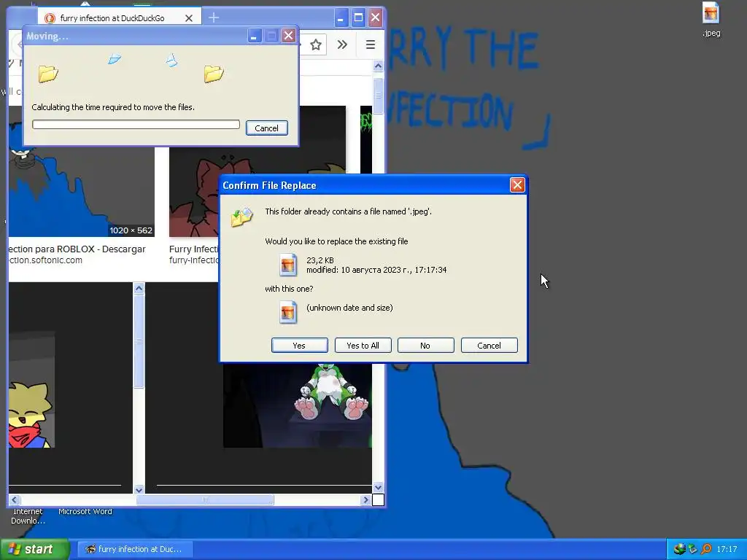The width and height of the screenshot is (747, 560).
Task: Click the source folder icon in Moving dialog
Action: [x=48, y=74]
